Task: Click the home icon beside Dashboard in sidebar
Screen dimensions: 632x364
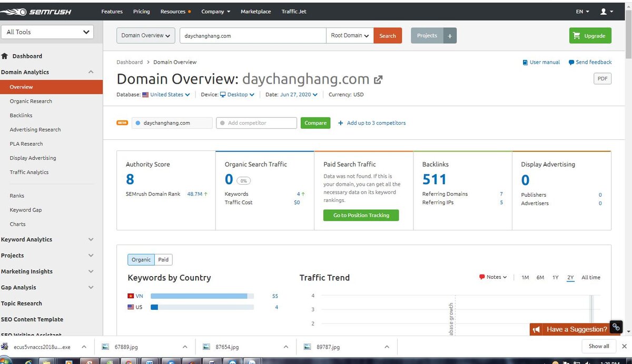Action: click(5, 56)
